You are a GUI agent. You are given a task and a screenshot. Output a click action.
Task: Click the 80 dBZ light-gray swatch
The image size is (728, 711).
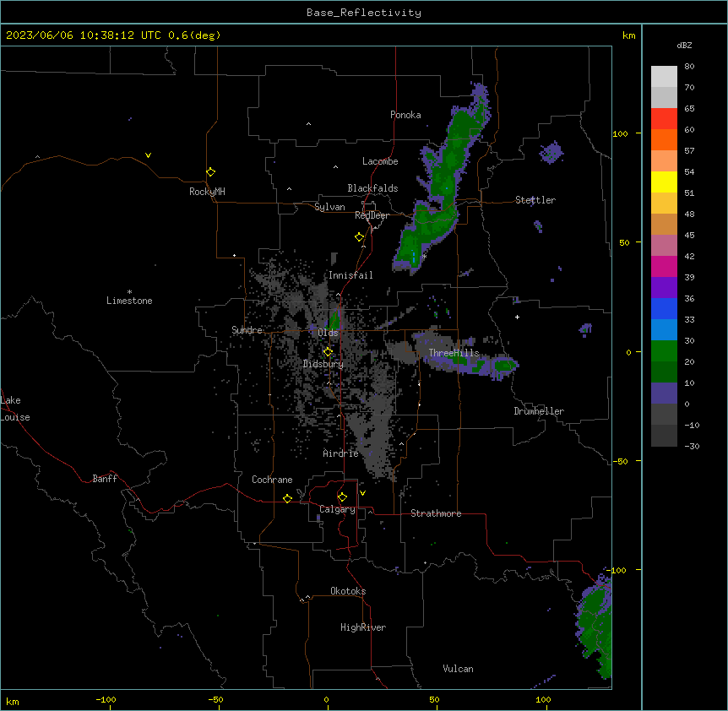664,77
